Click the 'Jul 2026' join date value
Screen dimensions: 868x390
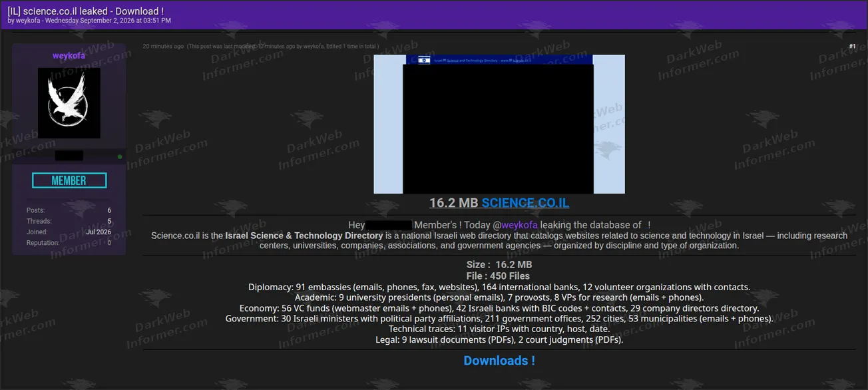[99, 232]
